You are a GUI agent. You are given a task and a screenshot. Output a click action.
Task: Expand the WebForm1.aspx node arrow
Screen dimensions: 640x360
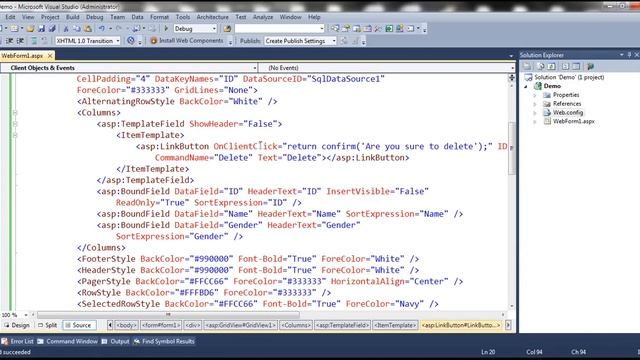pyautogui.click(x=535, y=122)
